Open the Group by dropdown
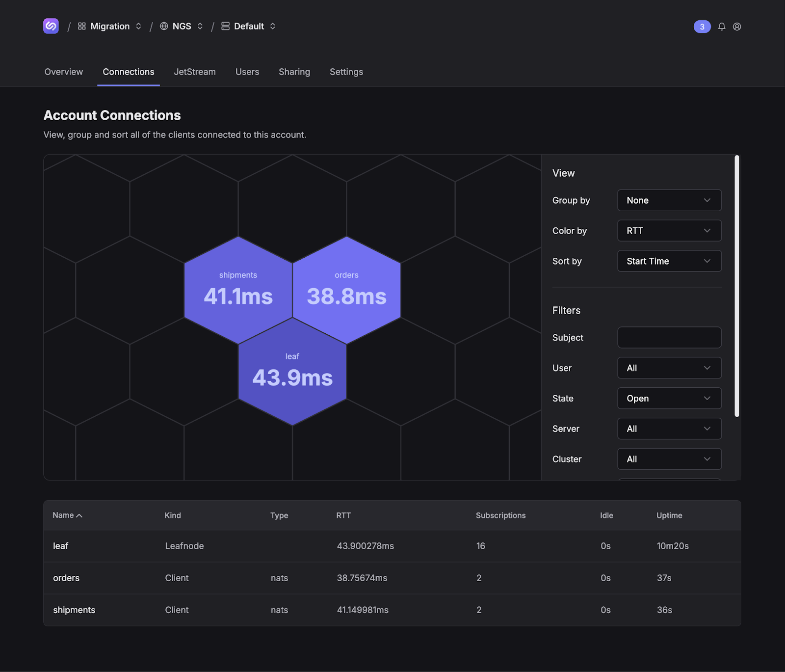The image size is (785, 672). tap(669, 200)
